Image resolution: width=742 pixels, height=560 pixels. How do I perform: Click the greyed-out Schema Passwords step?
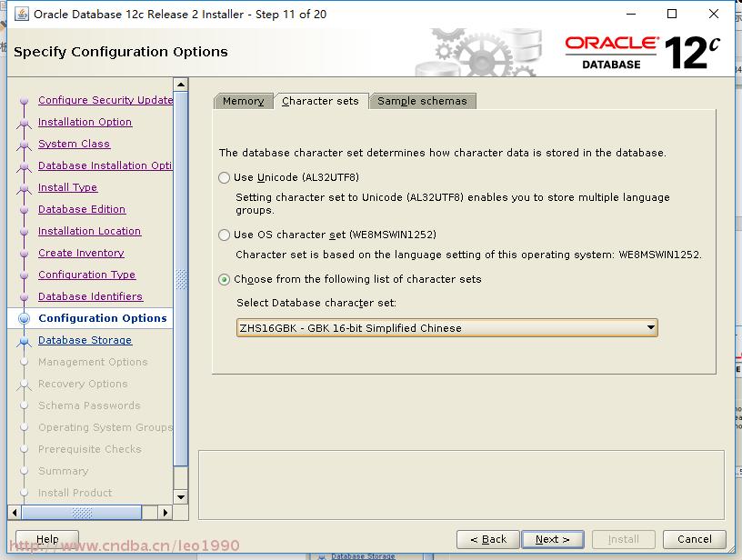click(x=89, y=405)
